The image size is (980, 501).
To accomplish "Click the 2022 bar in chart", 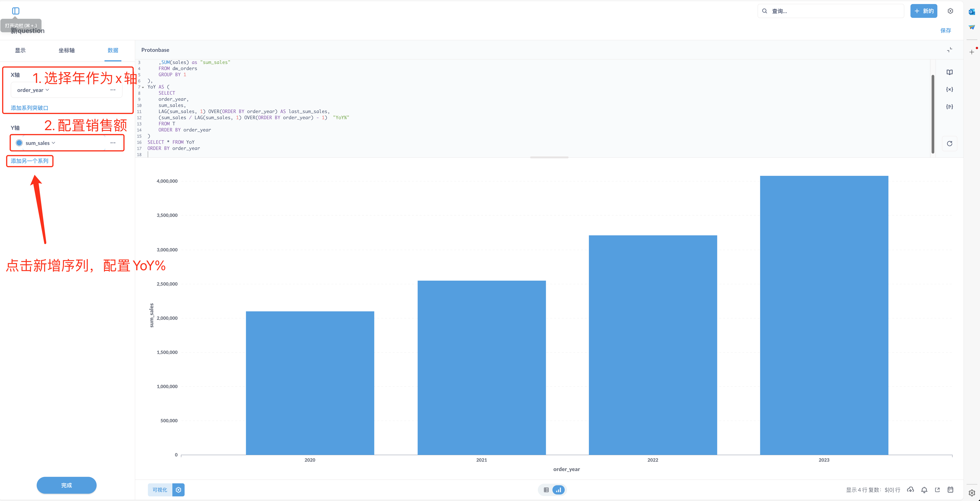I will click(653, 345).
